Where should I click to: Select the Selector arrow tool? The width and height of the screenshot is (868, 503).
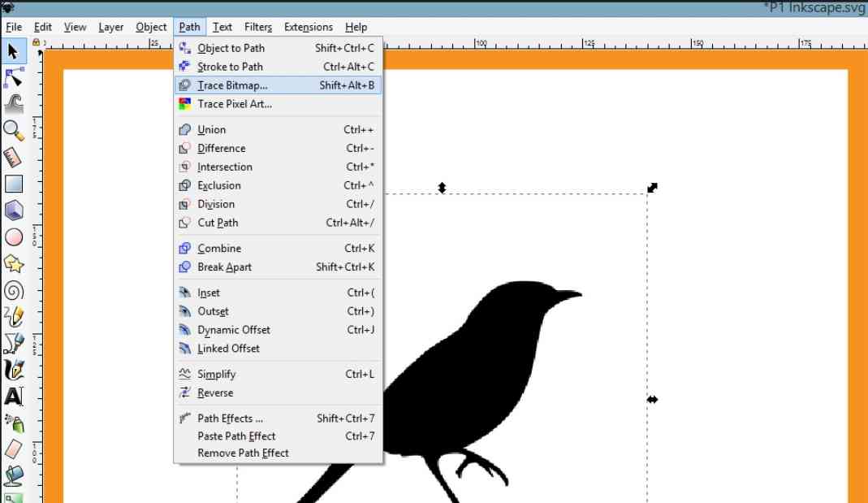(12, 51)
